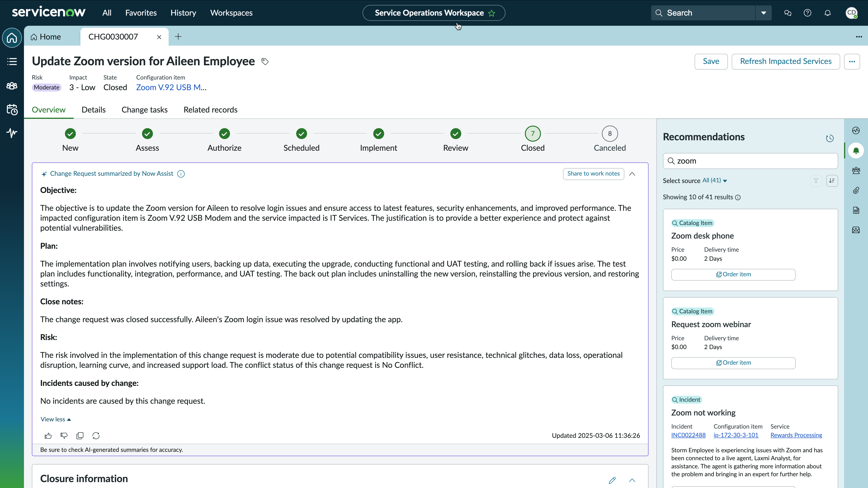Click Refresh Impacted Services button

786,62
